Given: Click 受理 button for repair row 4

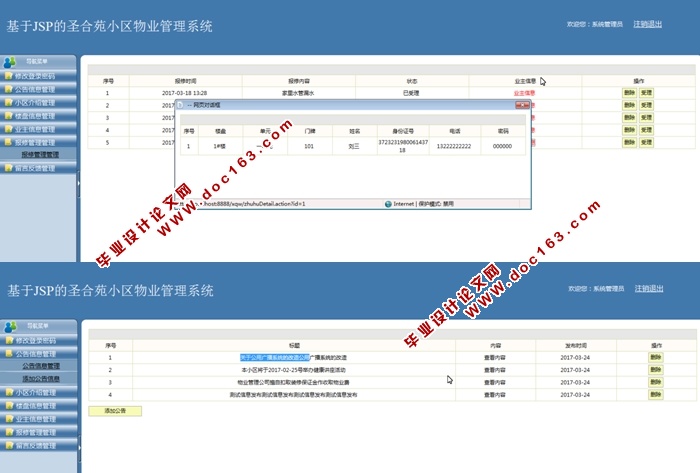Looking at the screenshot, I should point(646,130).
